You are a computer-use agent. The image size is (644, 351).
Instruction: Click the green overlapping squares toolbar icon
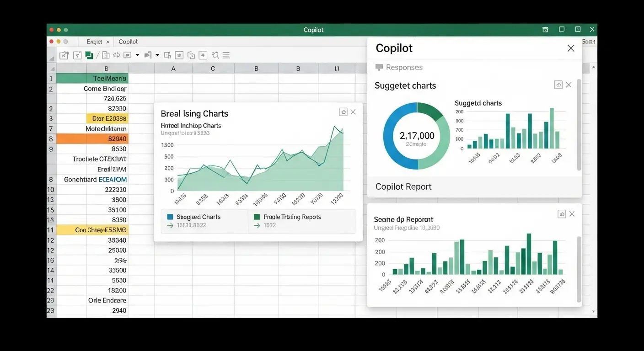[89, 55]
